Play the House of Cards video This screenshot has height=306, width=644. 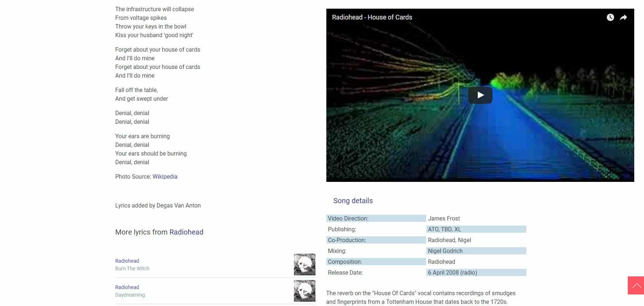(x=480, y=95)
